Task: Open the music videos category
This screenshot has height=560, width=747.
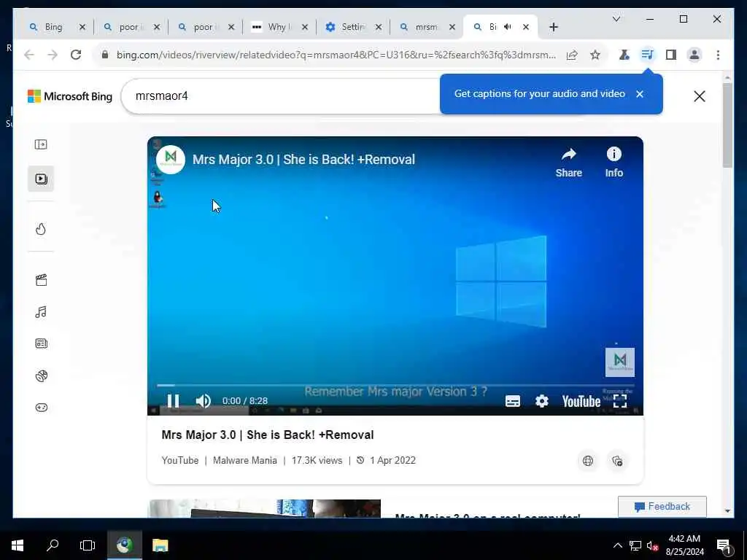Action: 41,312
